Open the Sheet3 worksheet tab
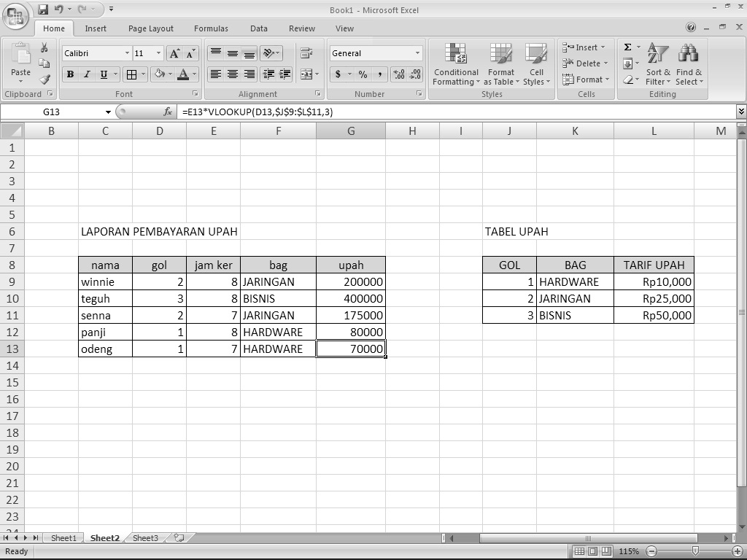This screenshot has width=747, height=560. 144,538
